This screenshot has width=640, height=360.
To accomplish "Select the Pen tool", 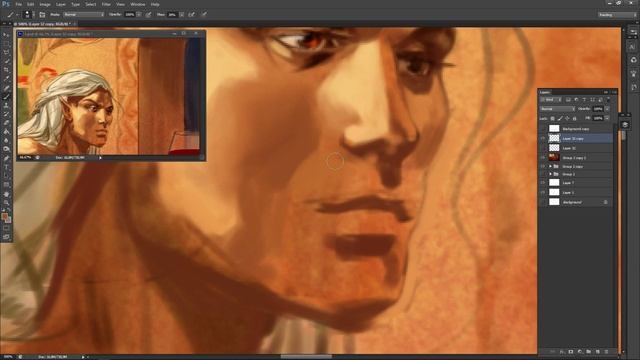I will tap(7, 158).
